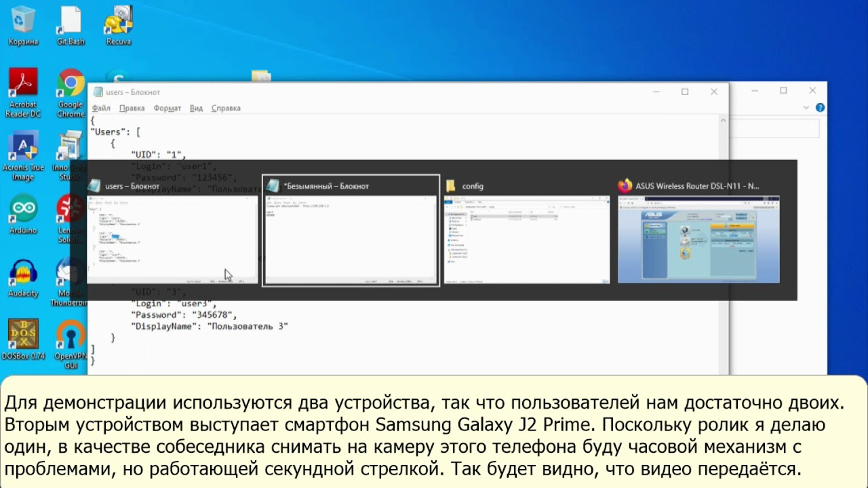Expand ribbon chevron in background window
This screenshot has width=868, height=488.
(806, 108)
